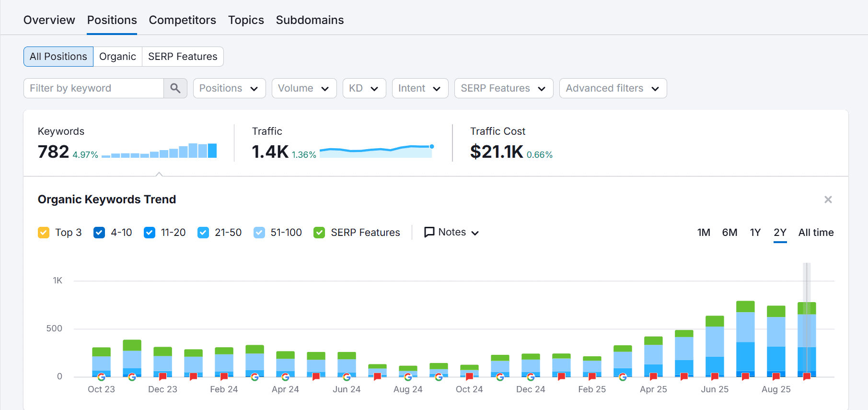
Task: Uncheck the Top 3 checkbox
Action: tap(44, 233)
